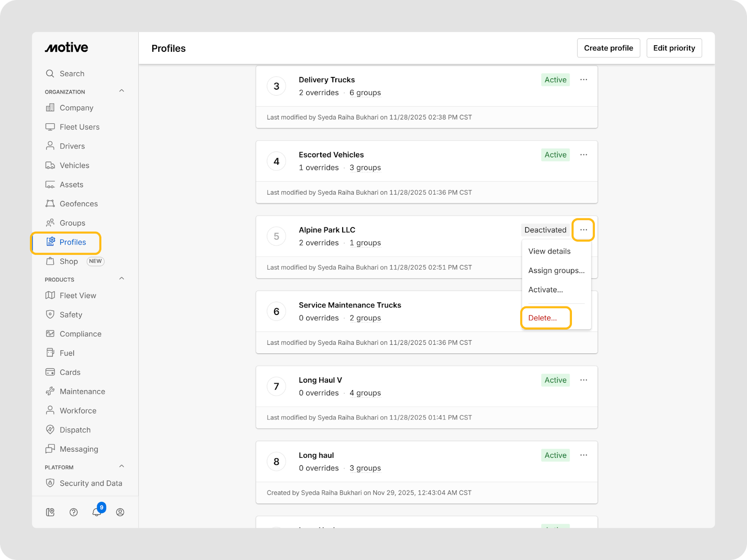The height and width of the screenshot is (560, 747).
Task: Open the user account icon
Action: (120, 512)
